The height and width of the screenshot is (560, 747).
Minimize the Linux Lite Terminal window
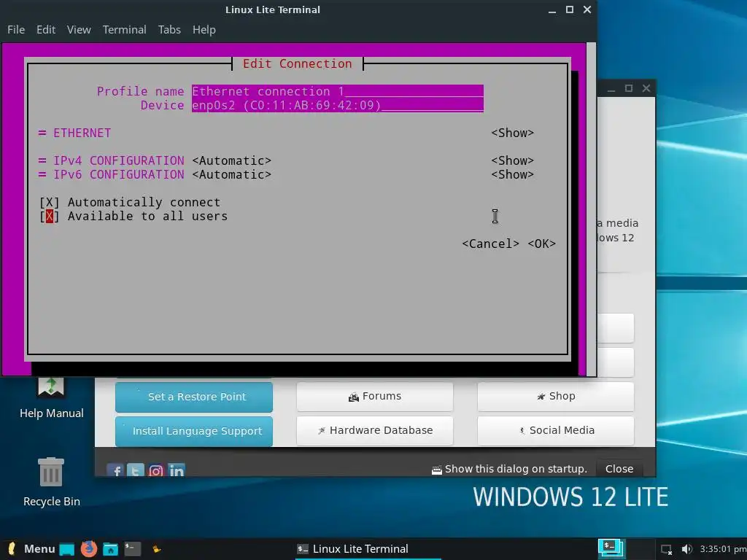[x=552, y=10]
